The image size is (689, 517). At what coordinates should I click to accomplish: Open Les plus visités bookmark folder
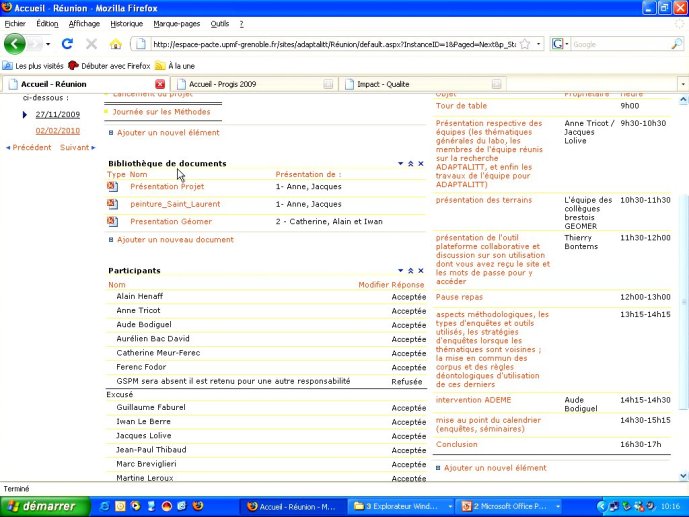33,66
